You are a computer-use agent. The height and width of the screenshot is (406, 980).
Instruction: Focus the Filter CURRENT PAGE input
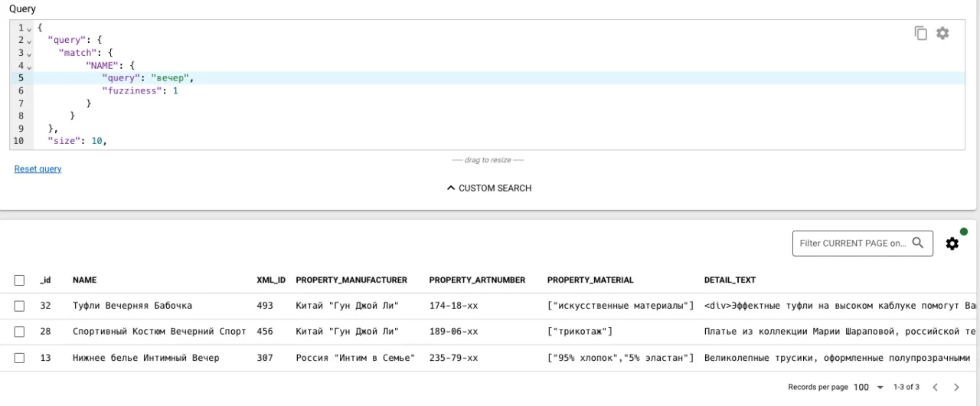point(851,244)
